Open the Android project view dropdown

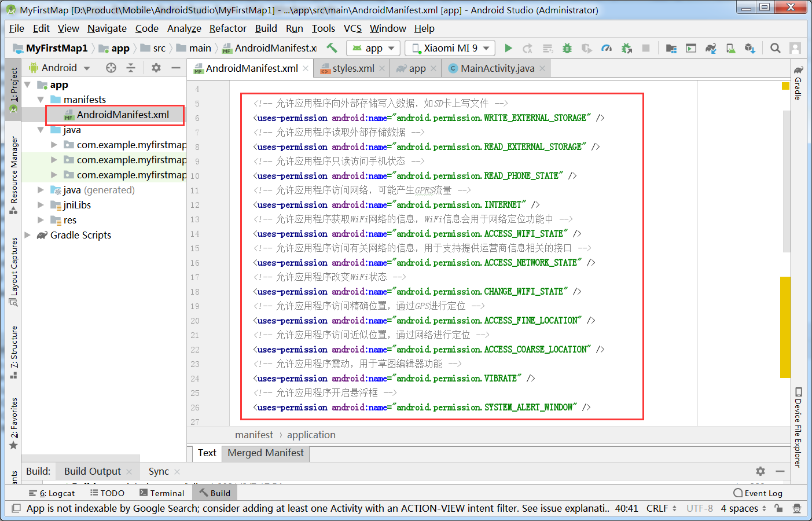tap(60, 68)
